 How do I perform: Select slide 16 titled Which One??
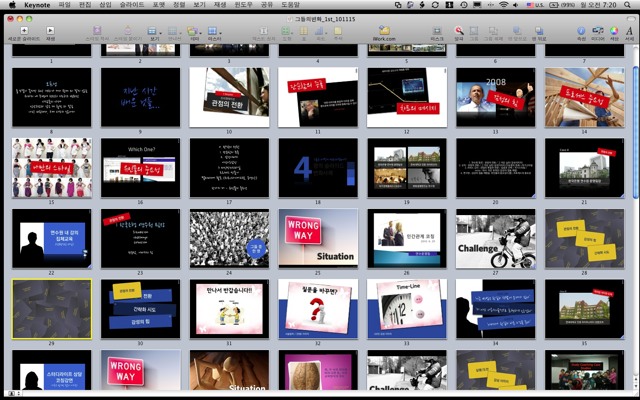coord(140,168)
